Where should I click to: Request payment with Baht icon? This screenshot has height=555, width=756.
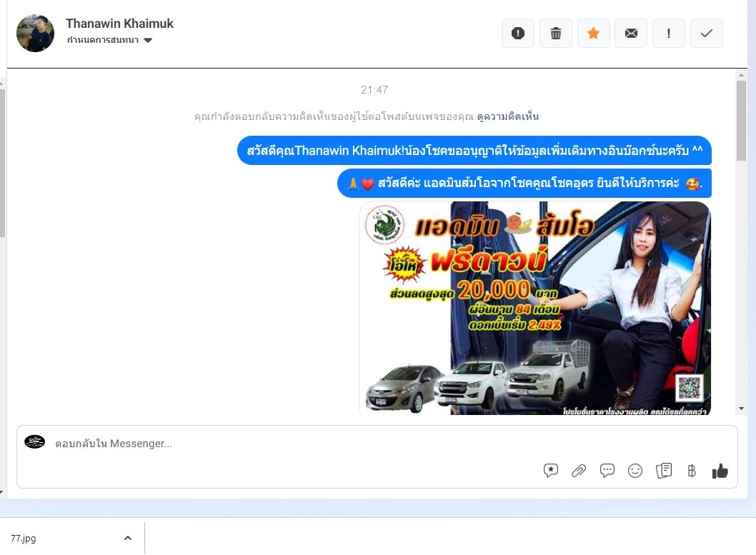(692, 471)
